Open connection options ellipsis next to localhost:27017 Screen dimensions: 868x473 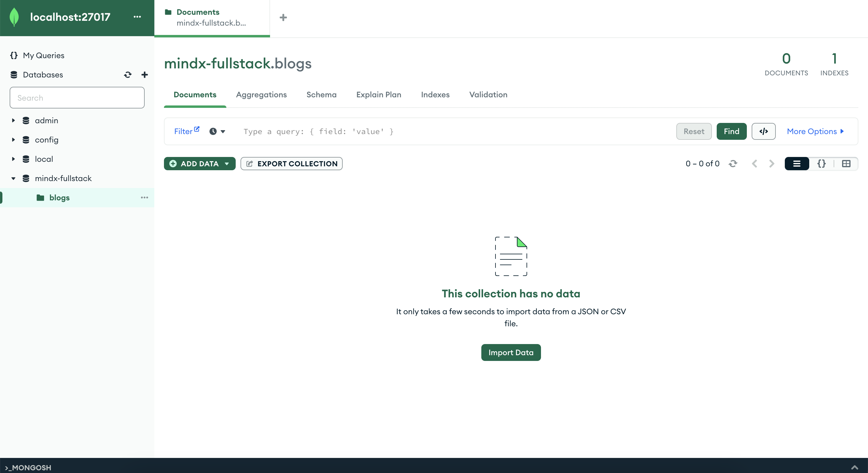pyautogui.click(x=137, y=17)
